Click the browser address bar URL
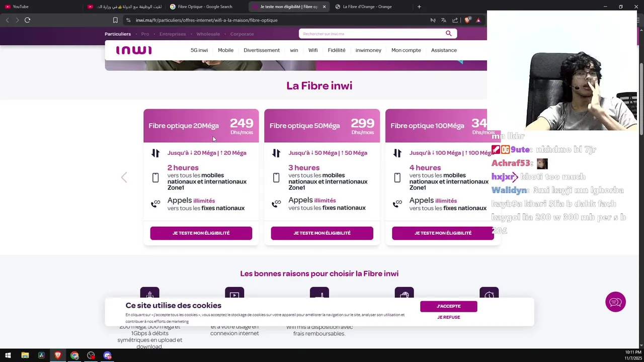This screenshot has height=362, width=644. click(x=207, y=20)
